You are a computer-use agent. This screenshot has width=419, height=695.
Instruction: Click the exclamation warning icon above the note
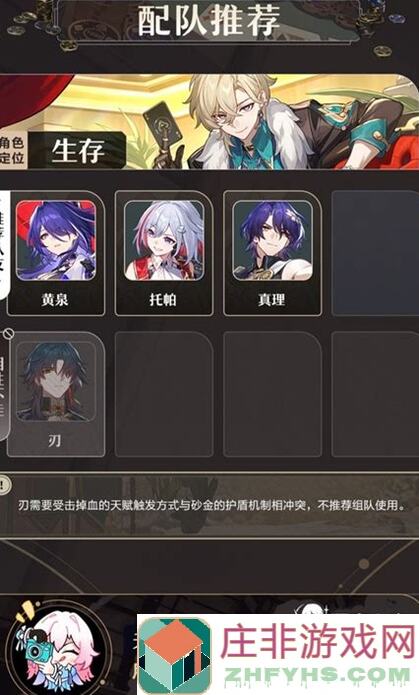(3, 484)
